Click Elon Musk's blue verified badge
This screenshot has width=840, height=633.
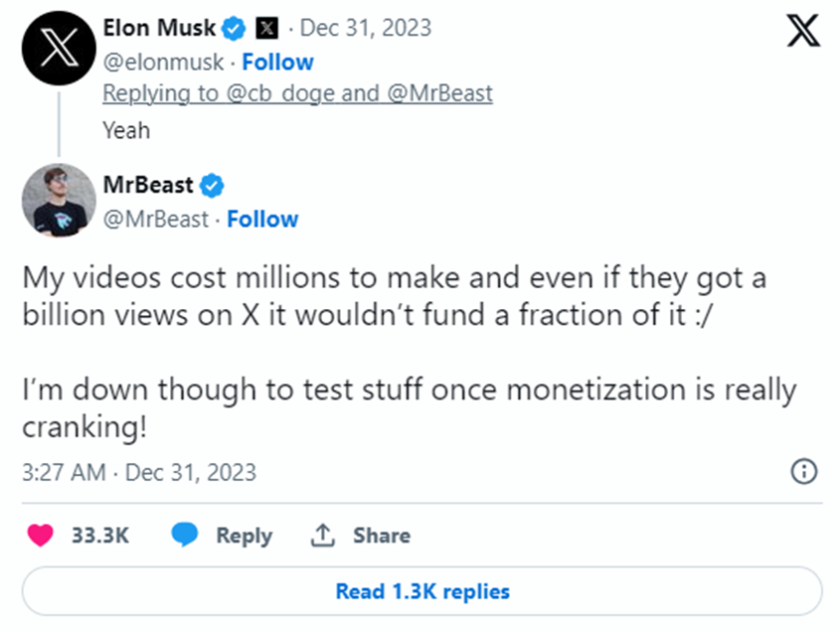pyautogui.click(x=234, y=28)
